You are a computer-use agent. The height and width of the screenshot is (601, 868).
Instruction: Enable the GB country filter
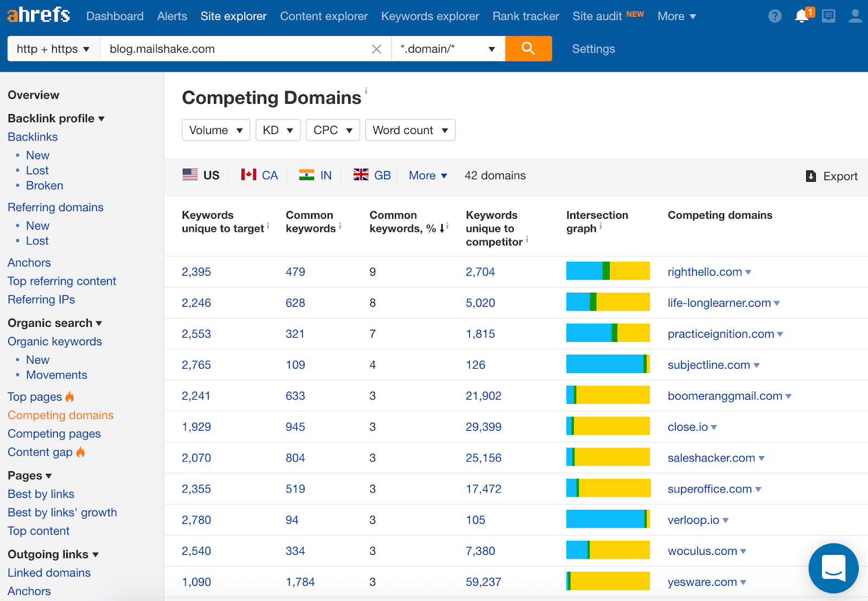pos(372,175)
